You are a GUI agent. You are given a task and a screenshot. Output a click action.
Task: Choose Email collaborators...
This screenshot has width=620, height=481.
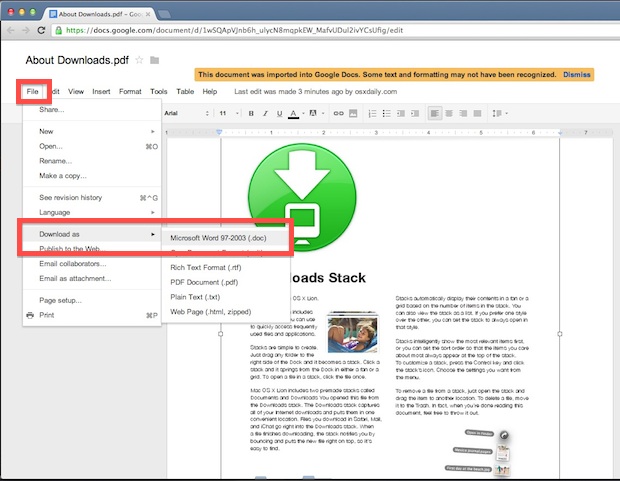92,263
